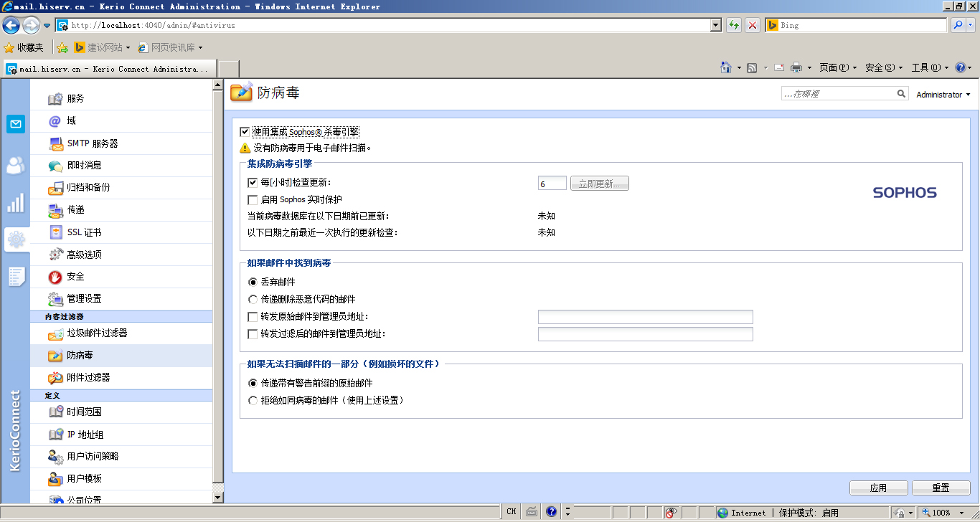Open the empty new tab button
Screen dimensions: 980x522
(228, 69)
